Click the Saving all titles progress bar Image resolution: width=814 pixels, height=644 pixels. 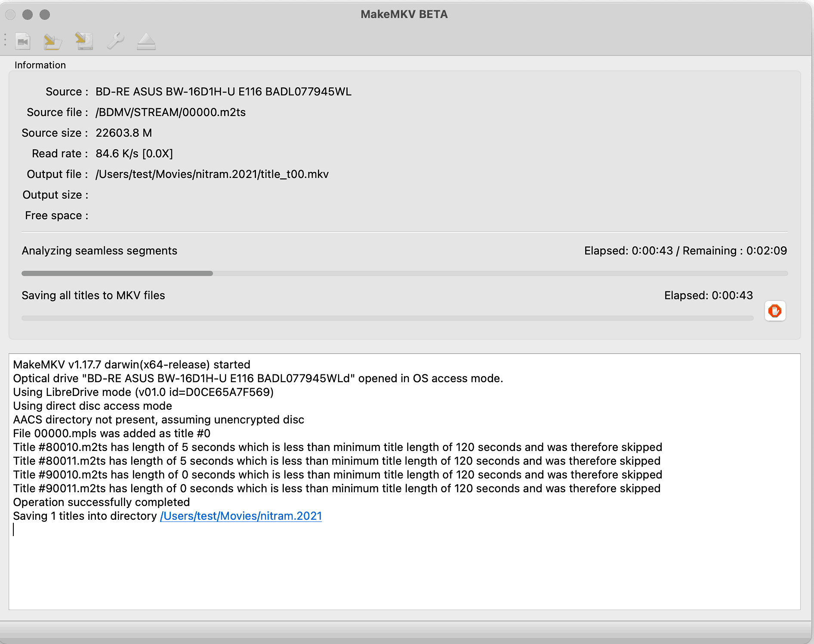click(387, 318)
